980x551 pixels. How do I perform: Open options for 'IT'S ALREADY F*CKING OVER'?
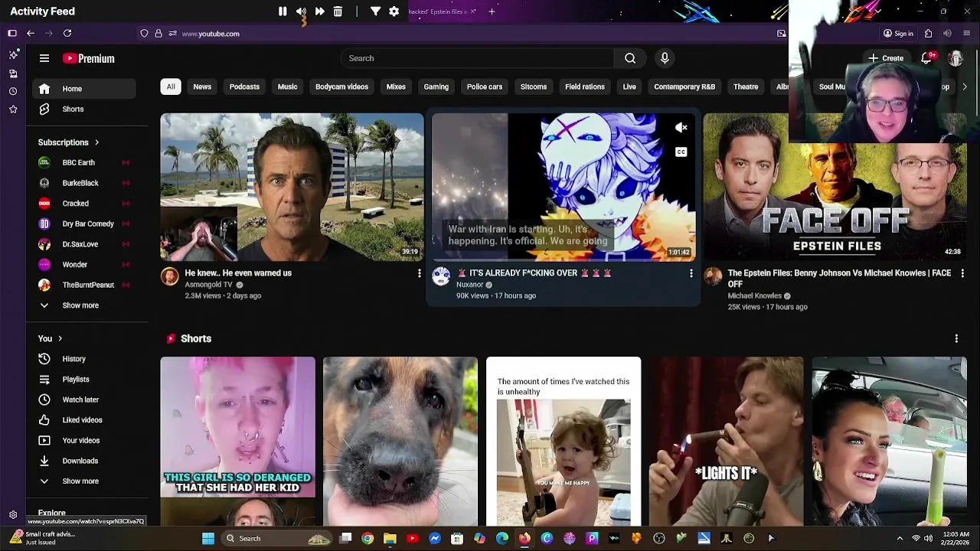[x=691, y=273]
